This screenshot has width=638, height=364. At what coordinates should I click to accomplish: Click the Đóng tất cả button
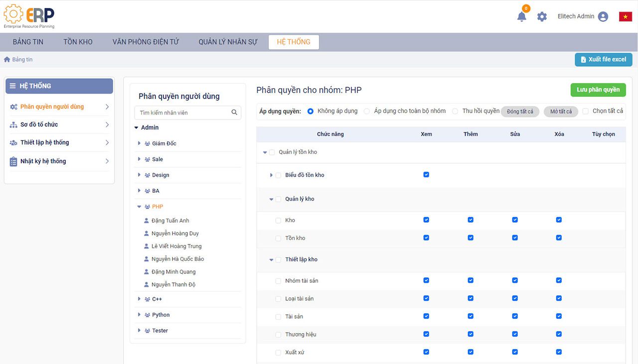pyautogui.click(x=520, y=112)
